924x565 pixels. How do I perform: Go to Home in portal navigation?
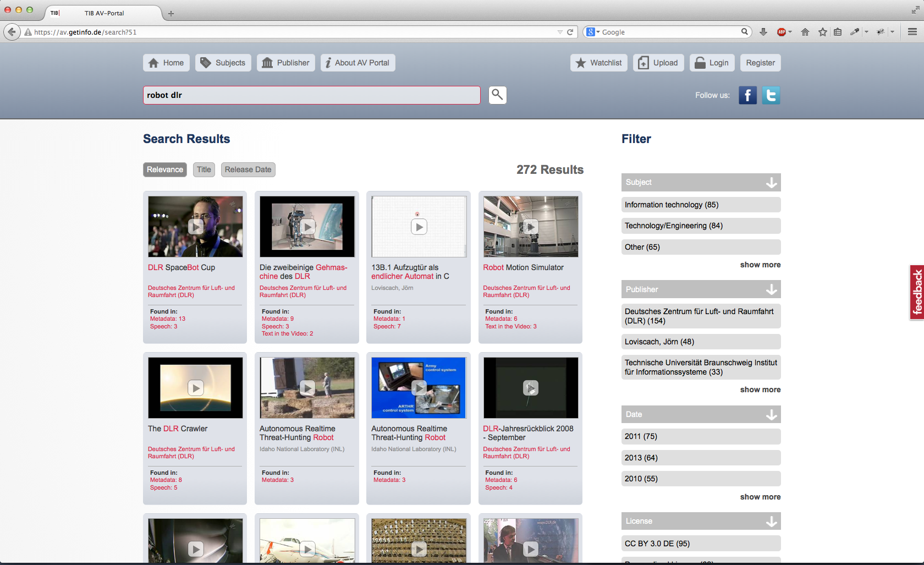(x=167, y=63)
